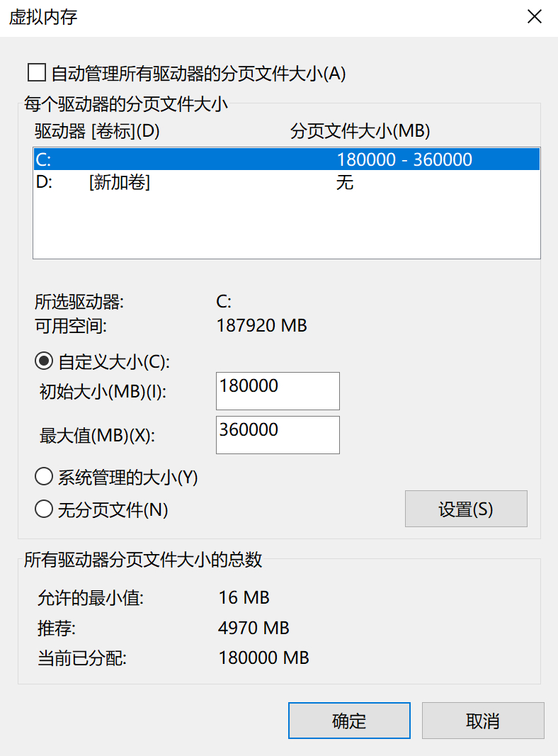Choose the 自定义大小 radio option
This screenshot has height=756, width=558.
[44, 361]
